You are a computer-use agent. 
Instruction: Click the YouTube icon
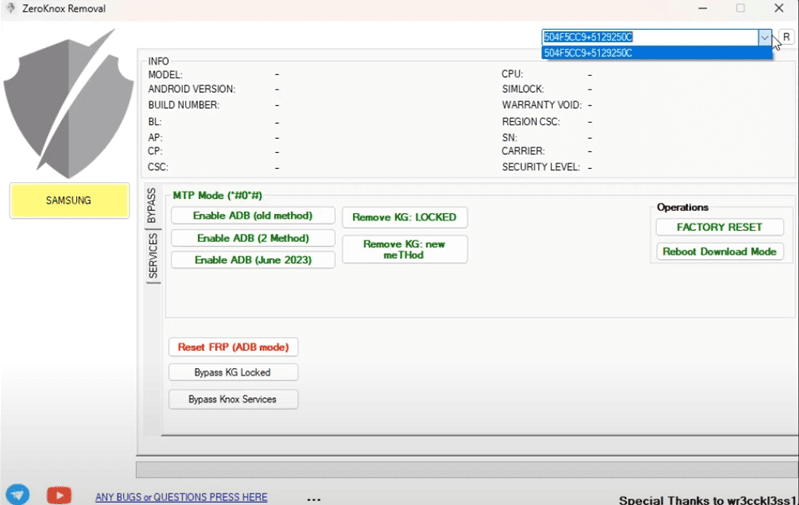tap(59, 494)
